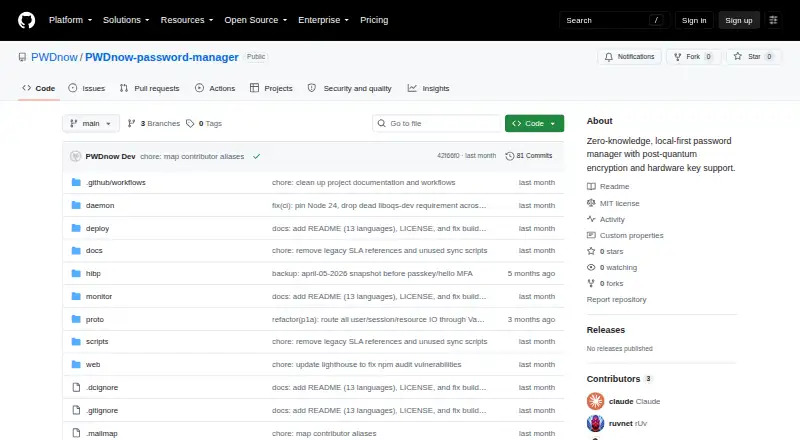Click the monitor folder icon
800x440 pixels.
(76, 297)
